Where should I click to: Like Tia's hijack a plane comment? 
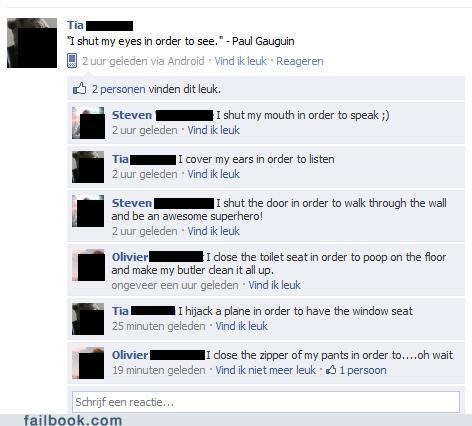coord(241,326)
